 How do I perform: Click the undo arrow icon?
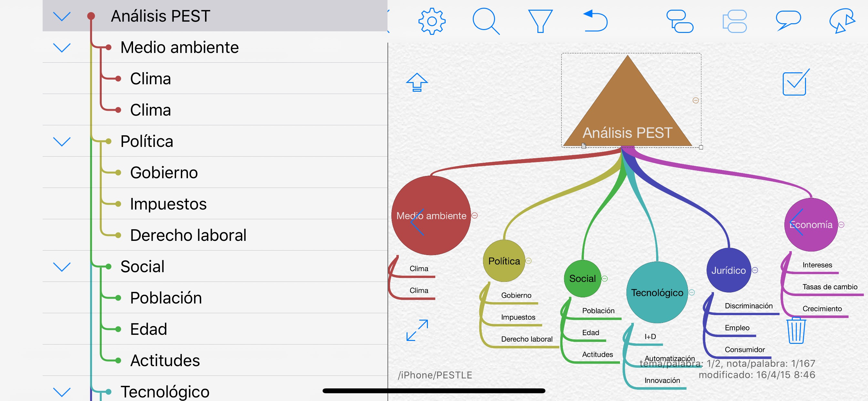coord(595,21)
